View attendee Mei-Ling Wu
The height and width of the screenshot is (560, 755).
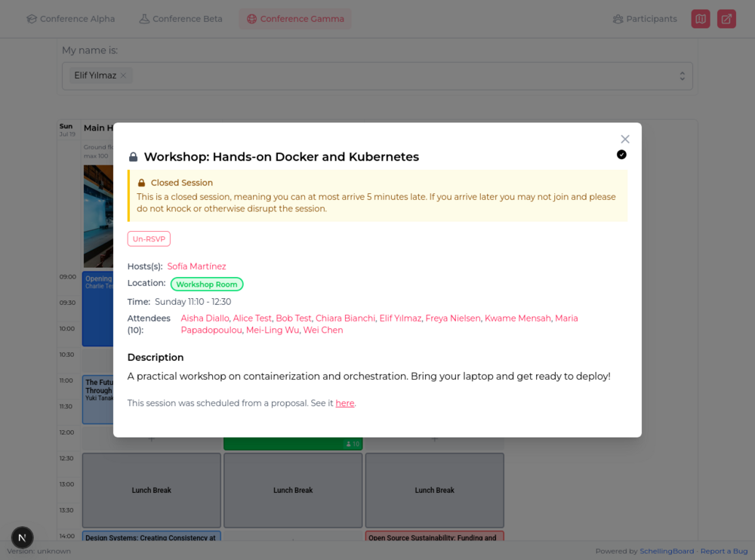[273, 331]
